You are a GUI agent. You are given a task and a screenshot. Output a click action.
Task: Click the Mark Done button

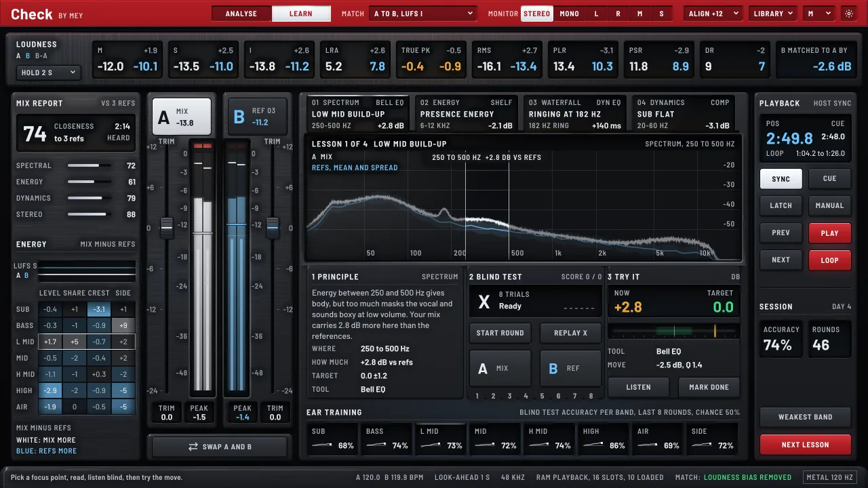[x=709, y=387]
